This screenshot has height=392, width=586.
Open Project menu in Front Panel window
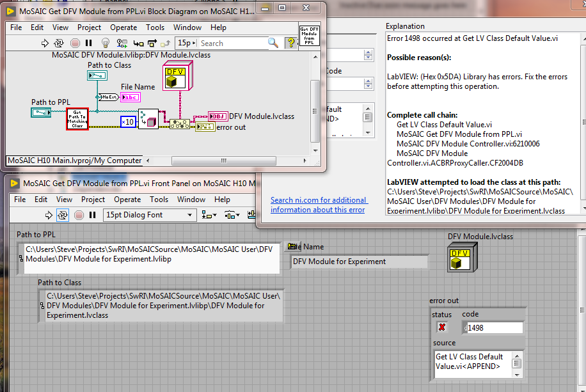coord(93,200)
